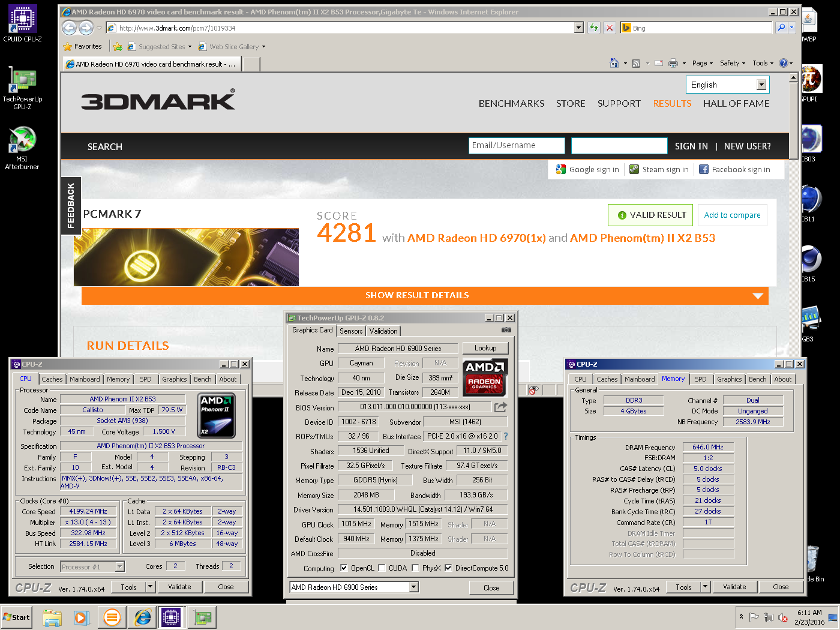Open TechPowerUp GPU-Z desktop shortcut
Image resolution: width=840 pixels, height=630 pixels.
pos(22,88)
